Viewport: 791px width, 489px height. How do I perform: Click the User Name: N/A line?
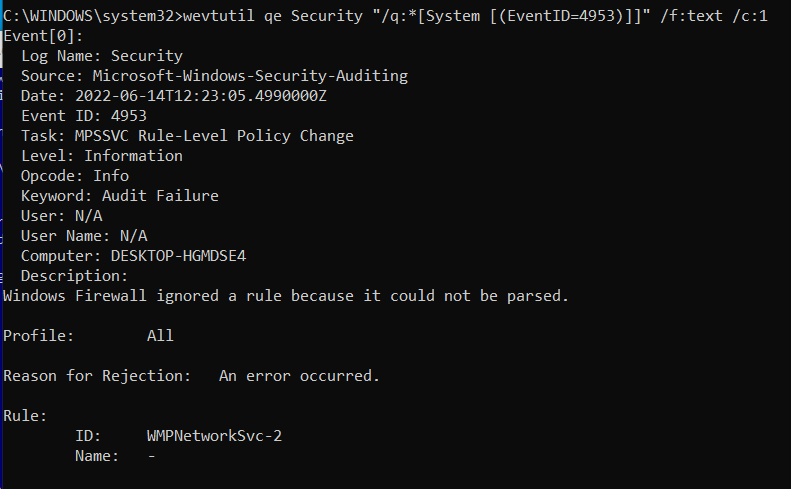[84, 236]
